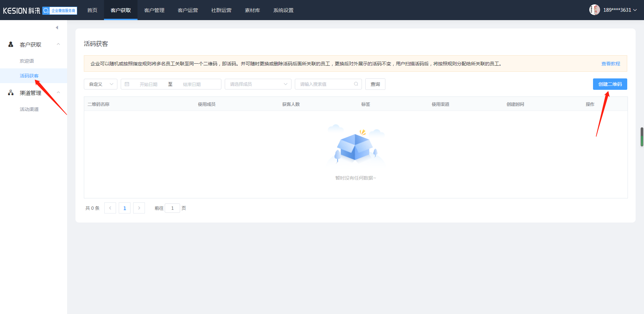Collapse the 渠道管理 sidebar section
Screen dimensions: 644x314
(x=58, y=92)
